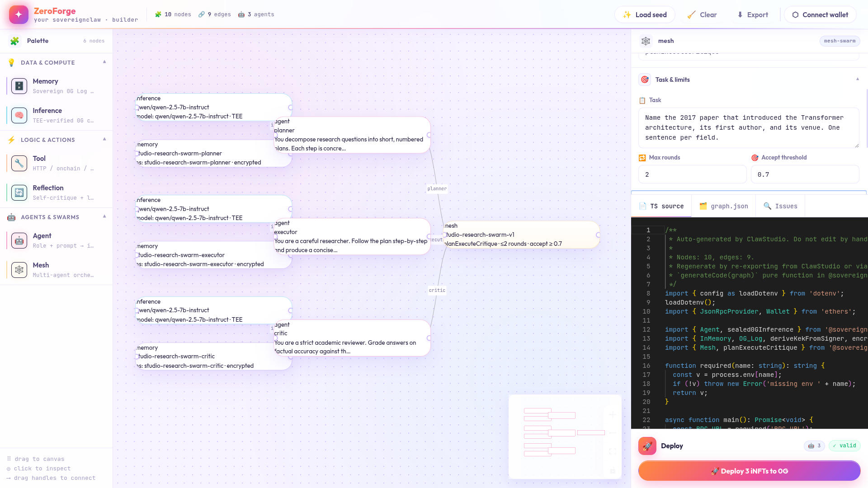Click the clipboard icon beside Task label
Viewport: 868px width, 488px height.
642,100
